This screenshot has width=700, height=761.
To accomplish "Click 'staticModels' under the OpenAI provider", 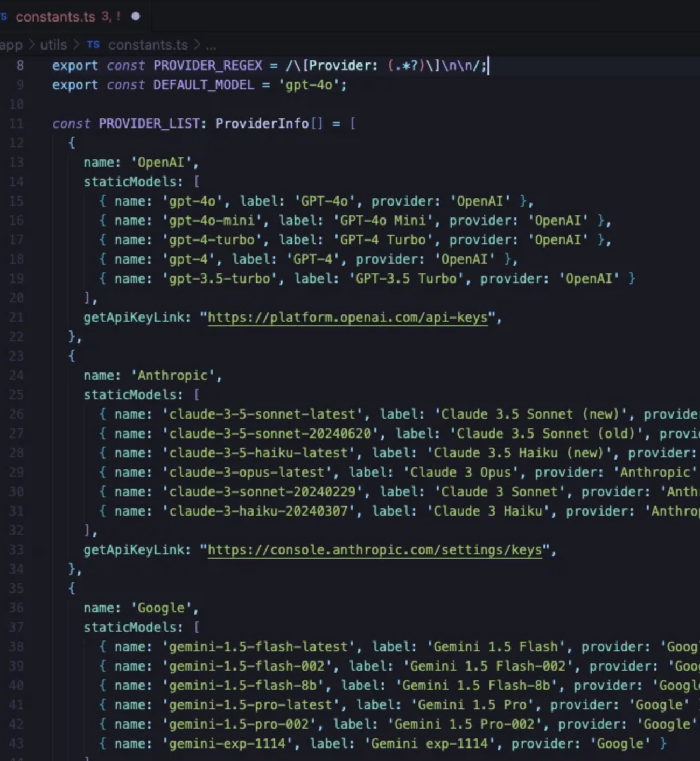I will [130, 182].
